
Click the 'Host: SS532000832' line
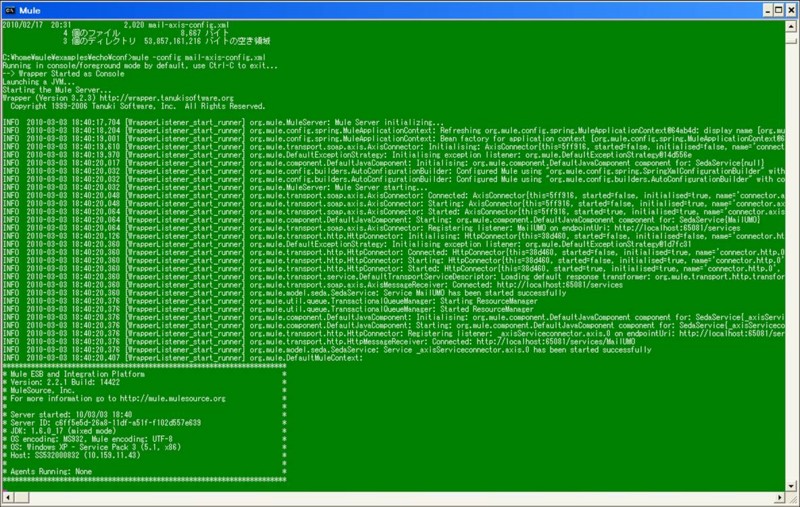[x=75, y=455]
